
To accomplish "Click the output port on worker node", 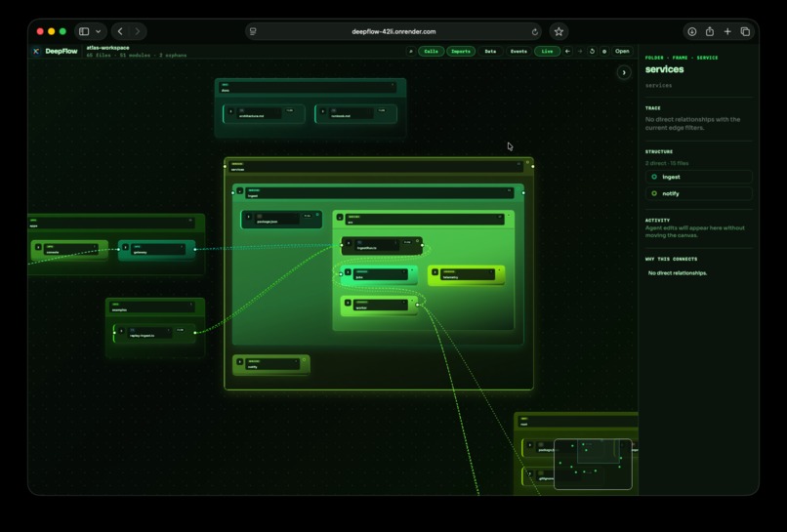I will click(x=417, y=305).
